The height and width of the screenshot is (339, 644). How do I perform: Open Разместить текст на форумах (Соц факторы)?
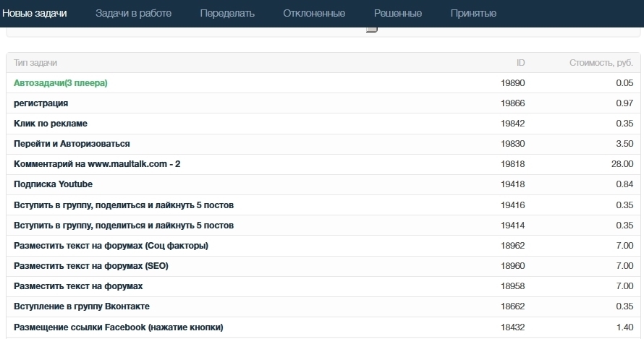pos(111,246)
